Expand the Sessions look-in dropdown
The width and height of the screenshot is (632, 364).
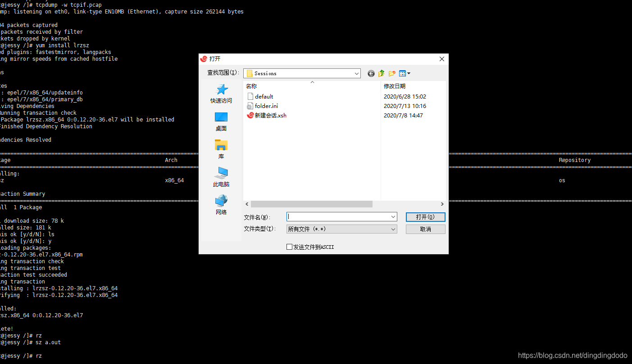point(357,73)
